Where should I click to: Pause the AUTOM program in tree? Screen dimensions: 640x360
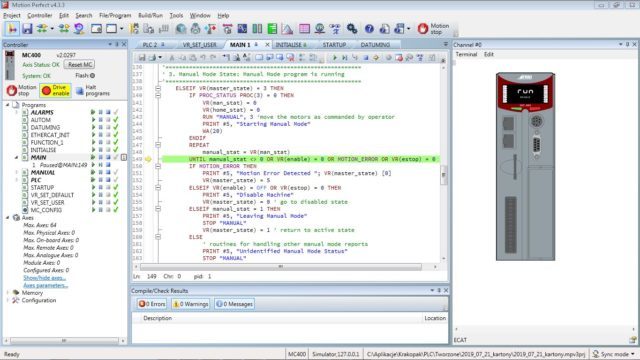point(100,120)
